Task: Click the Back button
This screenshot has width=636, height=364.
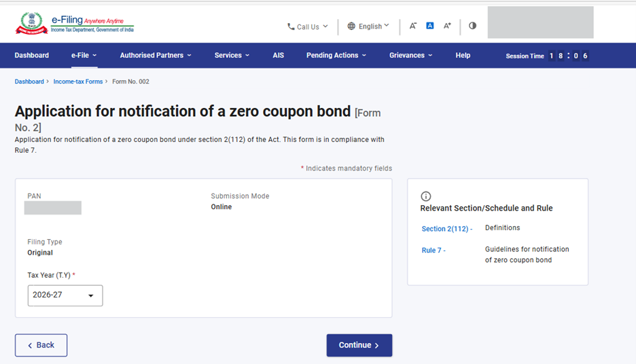Action: pos(41,345)
